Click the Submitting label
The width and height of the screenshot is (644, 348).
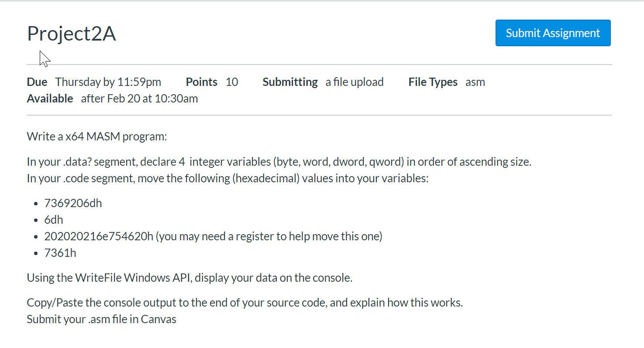coord(289,82)
